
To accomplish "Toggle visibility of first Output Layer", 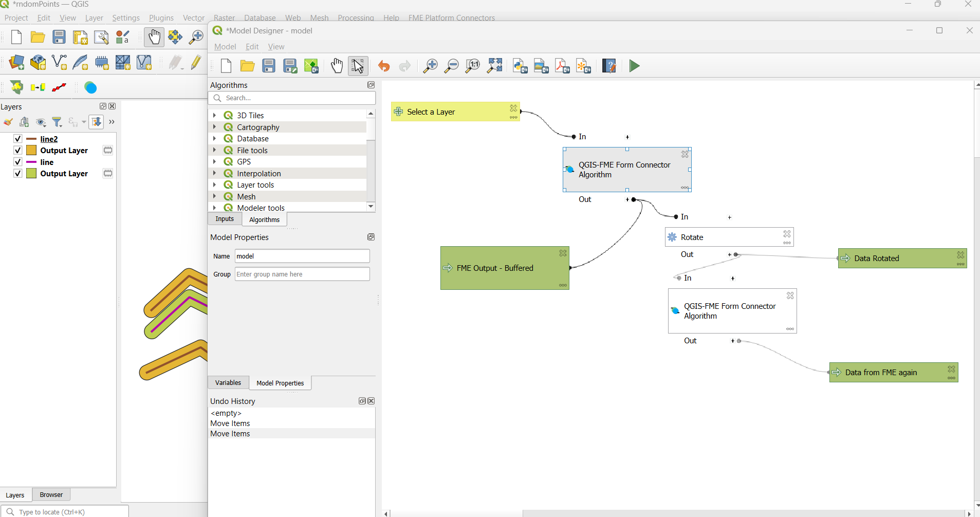I will (x=17, y=150).
